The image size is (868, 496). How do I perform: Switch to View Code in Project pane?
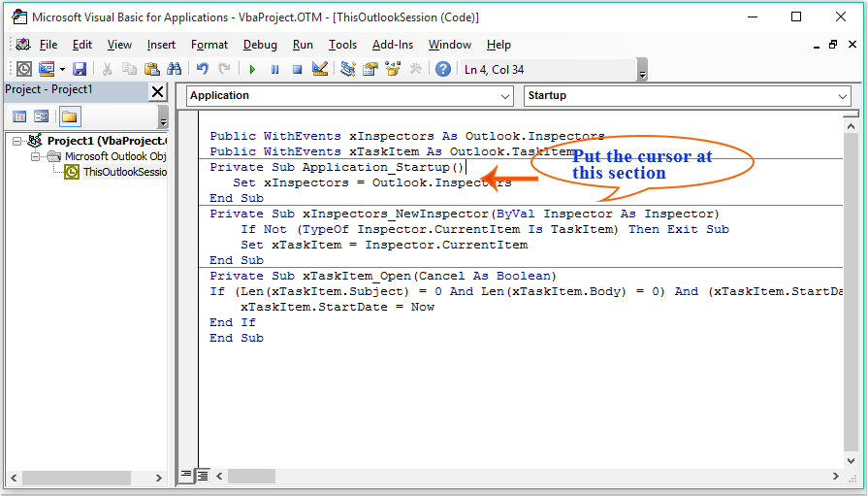coord(19,116)
